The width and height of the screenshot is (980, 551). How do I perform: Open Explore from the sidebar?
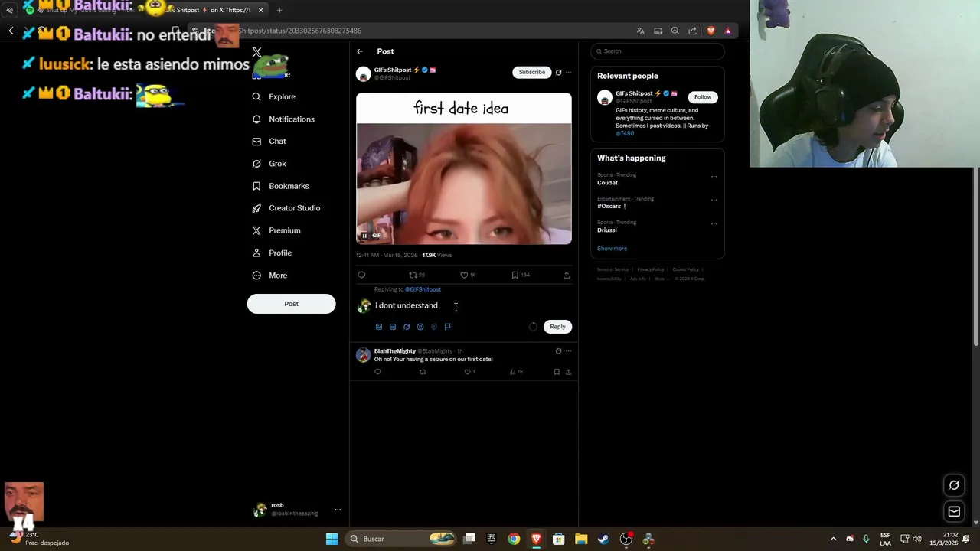[x=274, y=97]
